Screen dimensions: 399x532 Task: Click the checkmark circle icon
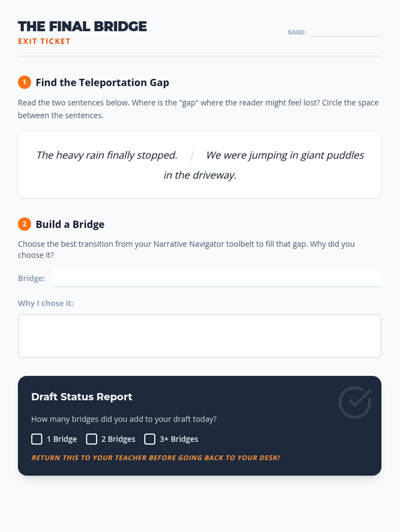[x=355, y=402]
